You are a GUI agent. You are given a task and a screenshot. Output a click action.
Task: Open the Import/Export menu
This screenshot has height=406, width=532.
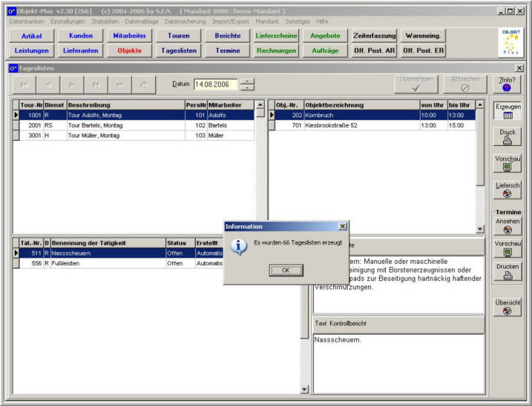click(x=230, y=22)
